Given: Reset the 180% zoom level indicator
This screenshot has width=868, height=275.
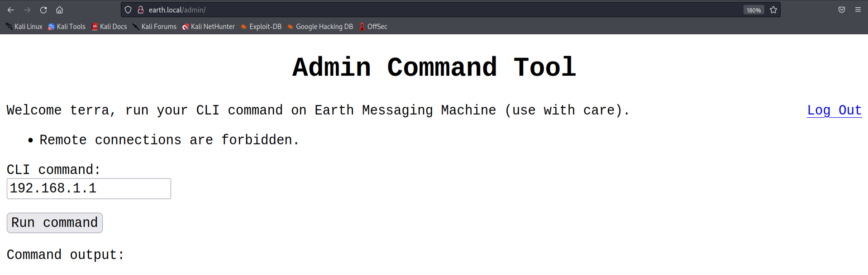Looking at the screenshot, I should [x=754, y=10].
